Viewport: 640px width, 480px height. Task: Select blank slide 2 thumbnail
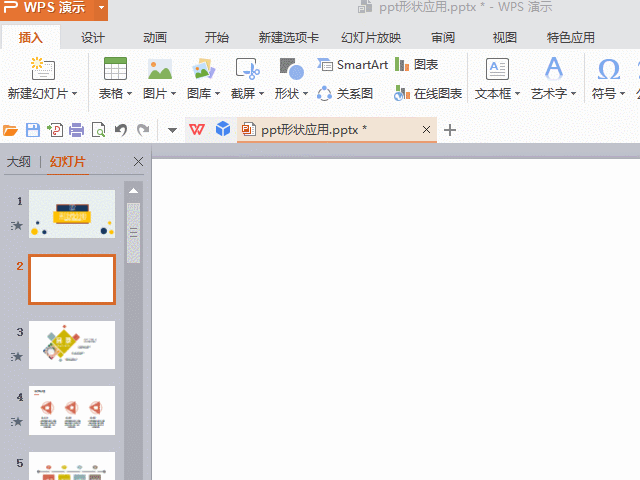pos(72,280)
